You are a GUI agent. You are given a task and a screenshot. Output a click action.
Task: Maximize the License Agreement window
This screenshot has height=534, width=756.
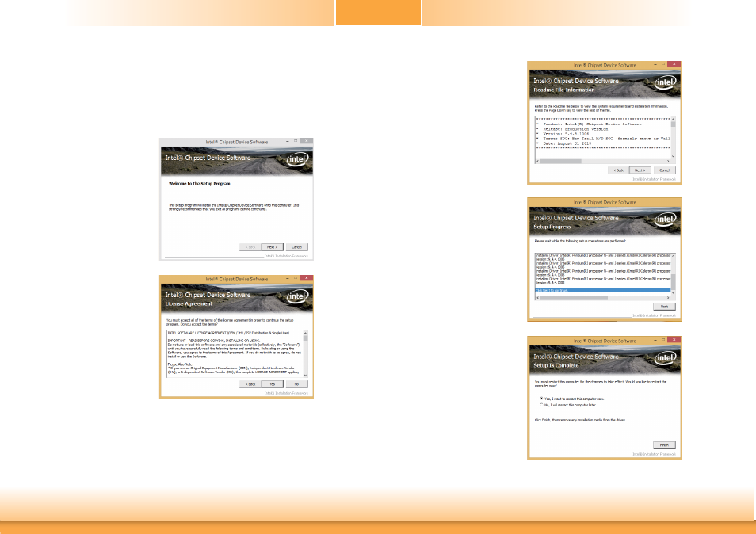296,278
